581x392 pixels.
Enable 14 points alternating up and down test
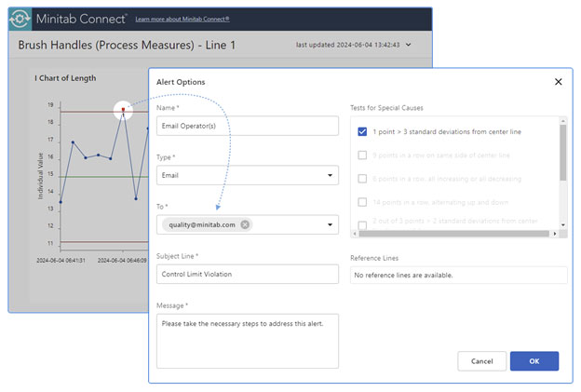point(362,202)
